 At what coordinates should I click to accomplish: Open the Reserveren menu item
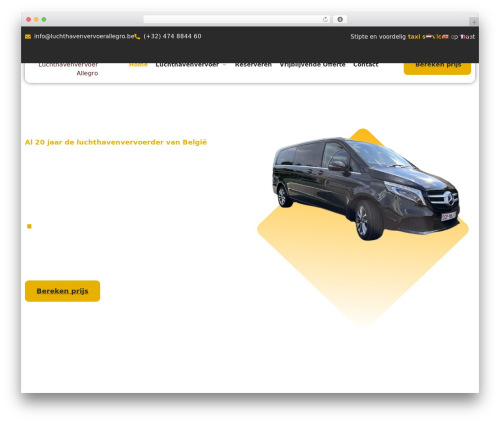(x=253, y=65)
